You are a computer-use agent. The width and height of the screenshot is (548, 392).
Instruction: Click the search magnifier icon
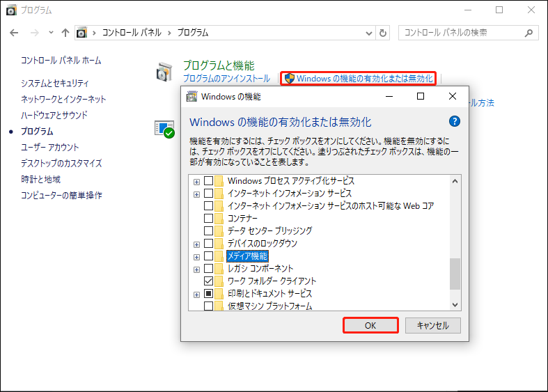(529, 33)
